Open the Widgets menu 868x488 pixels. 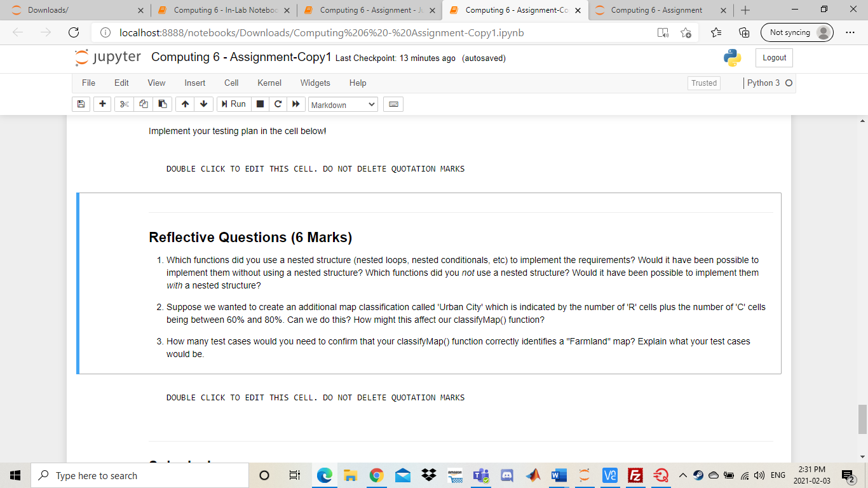tap(315, 83)
